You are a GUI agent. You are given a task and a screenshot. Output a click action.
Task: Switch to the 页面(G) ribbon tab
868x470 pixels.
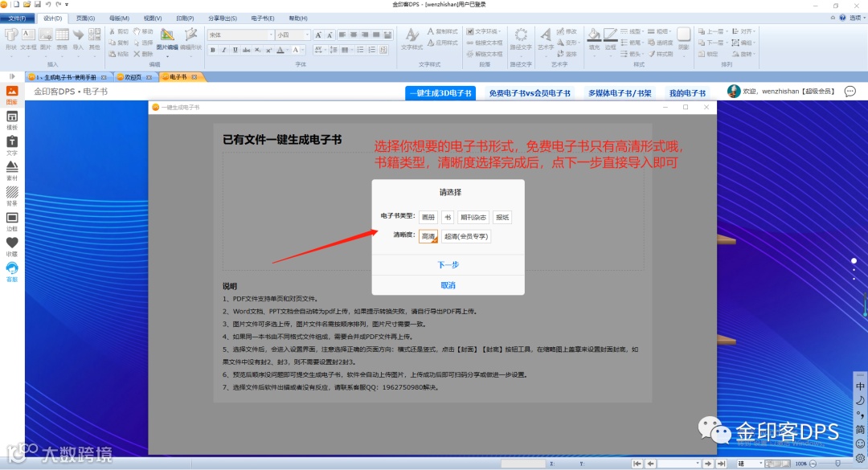(85, 18)
